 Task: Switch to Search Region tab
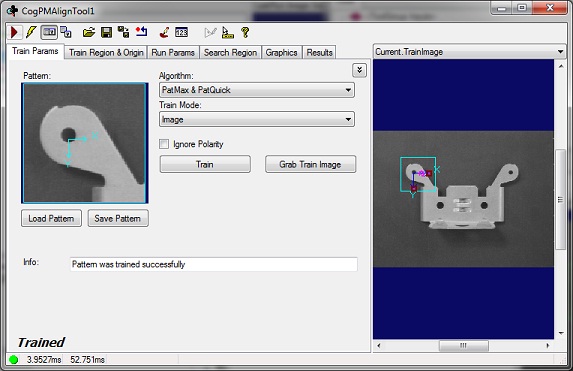coord(230,53)
